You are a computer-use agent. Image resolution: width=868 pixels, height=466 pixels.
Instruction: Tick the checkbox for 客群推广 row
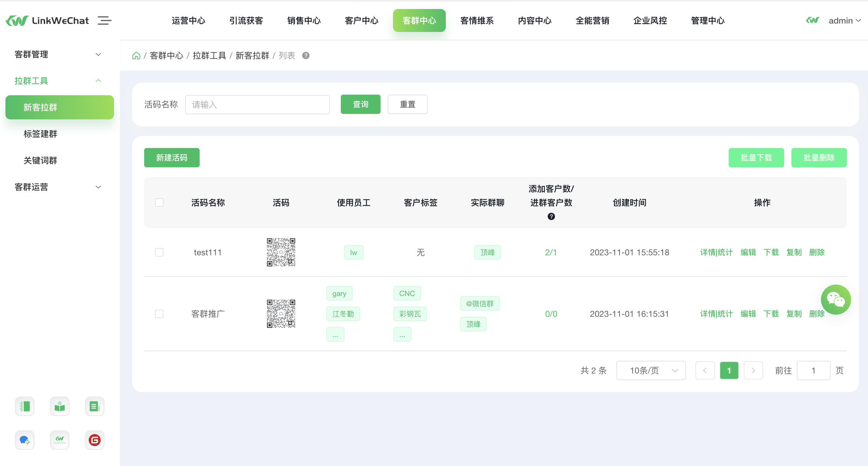(159, 314)
